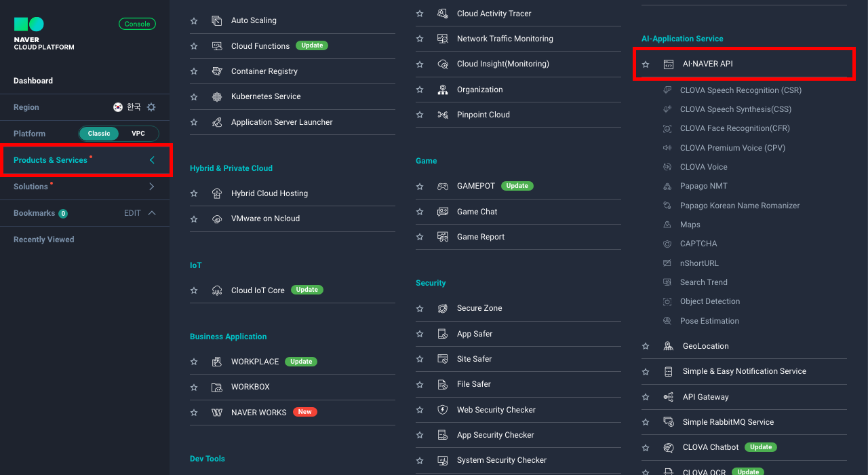Click the Cloud Activity Tracer icon
868x475 pixels.
click(443, 14)
